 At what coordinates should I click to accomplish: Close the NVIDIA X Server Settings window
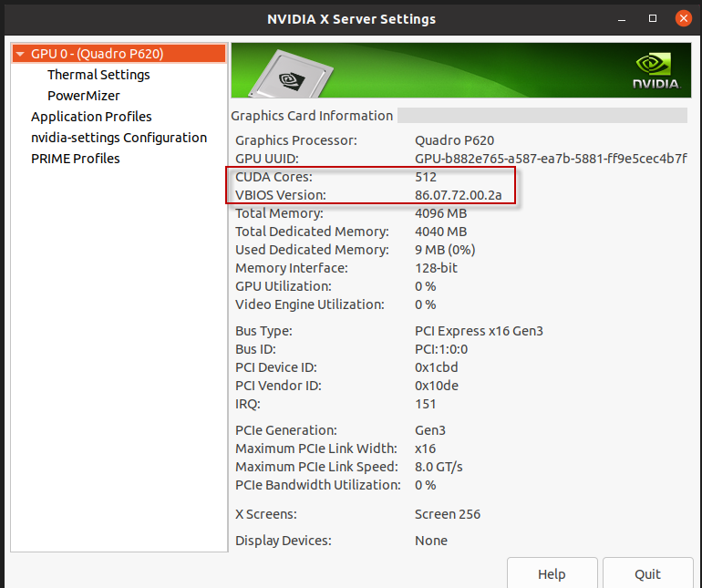click(683, 18)
